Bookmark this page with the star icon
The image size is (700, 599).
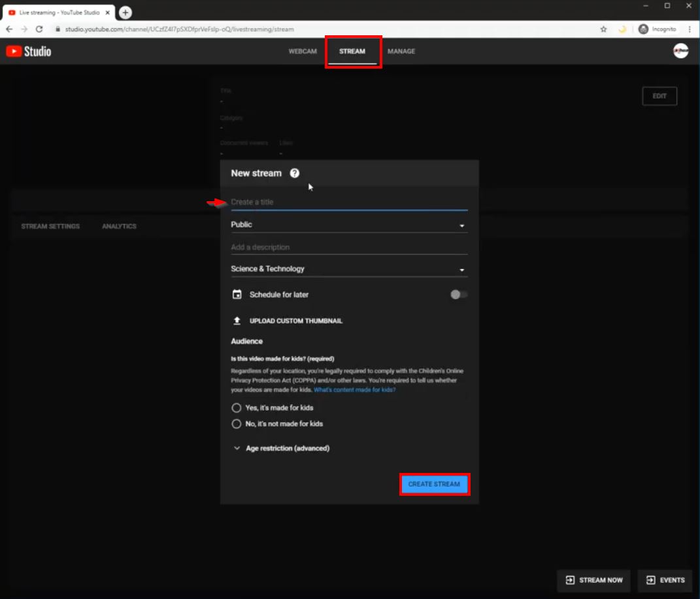click(603, 29)
